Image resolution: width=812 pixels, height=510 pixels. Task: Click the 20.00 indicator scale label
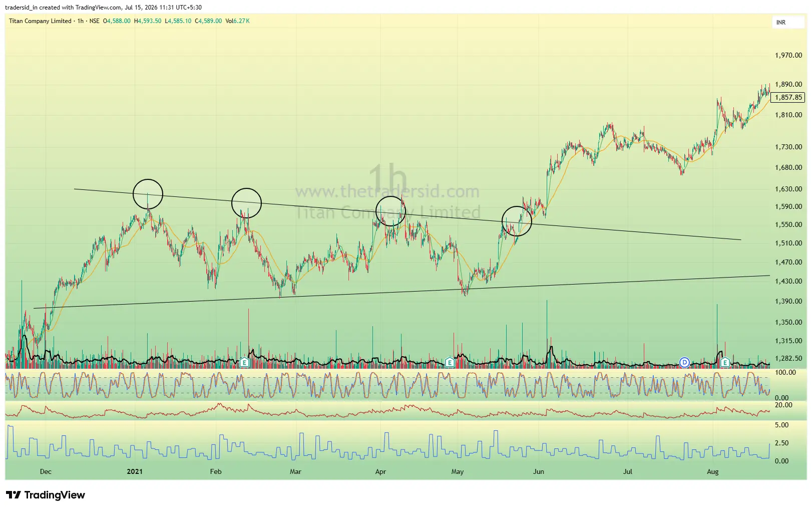coord(783,405)
